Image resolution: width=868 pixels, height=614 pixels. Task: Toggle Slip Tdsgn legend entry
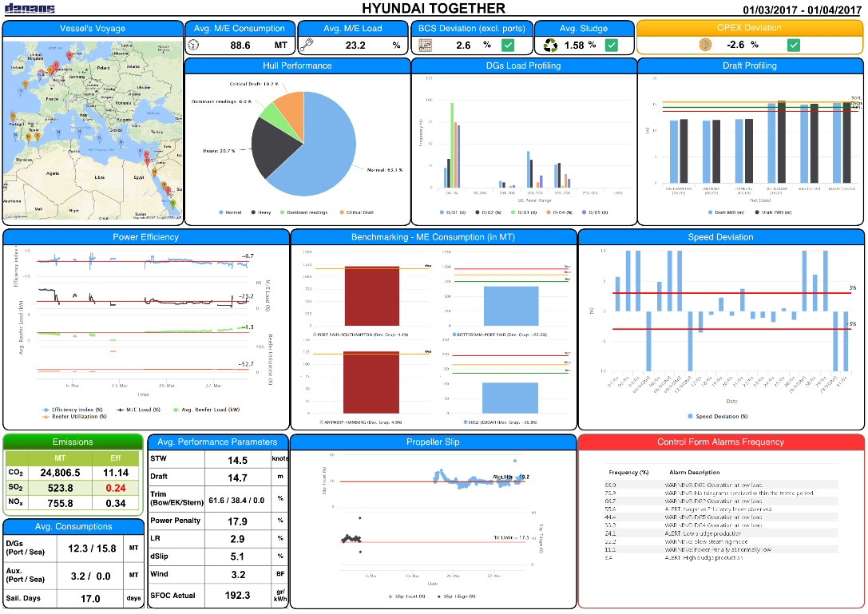(456, 596)
